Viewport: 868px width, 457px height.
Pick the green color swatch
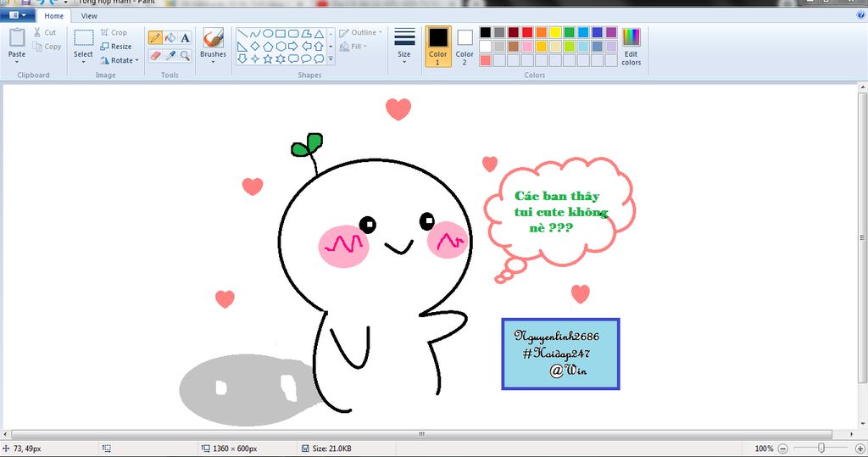(569, 33)
